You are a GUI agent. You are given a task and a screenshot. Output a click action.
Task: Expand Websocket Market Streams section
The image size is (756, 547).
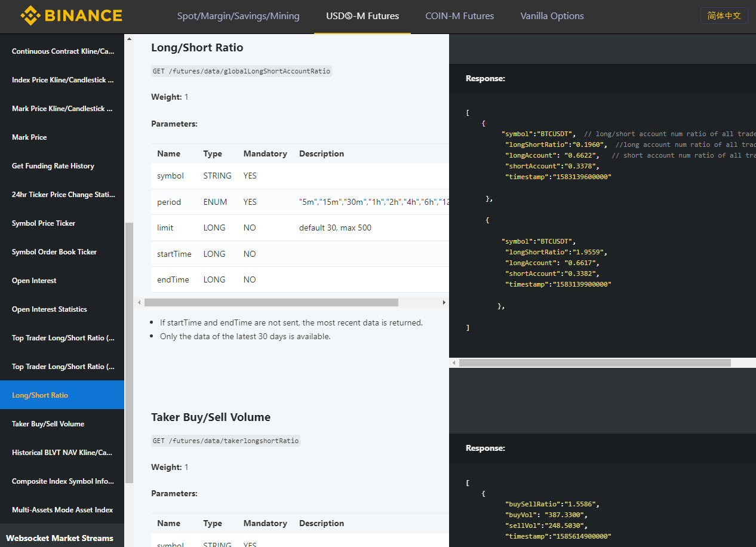tap(62, 538)
